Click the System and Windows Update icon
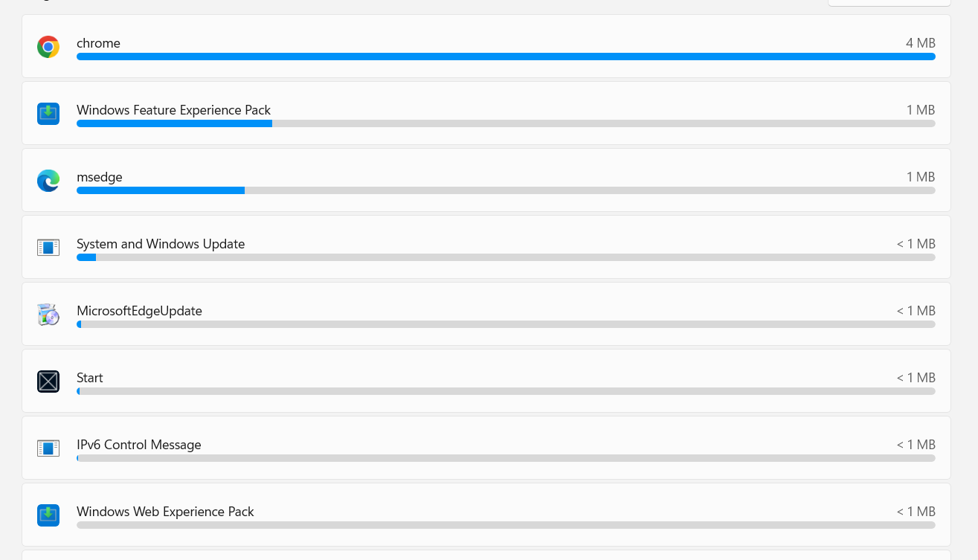This screenshot has height=560, width=978. [48, 248]
